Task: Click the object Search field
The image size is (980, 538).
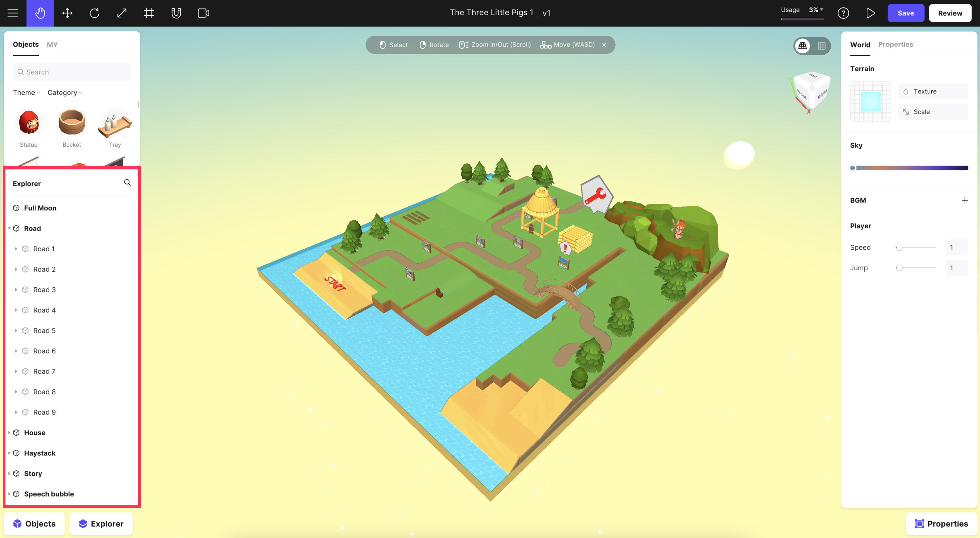Action: click(x=72, y=72)
